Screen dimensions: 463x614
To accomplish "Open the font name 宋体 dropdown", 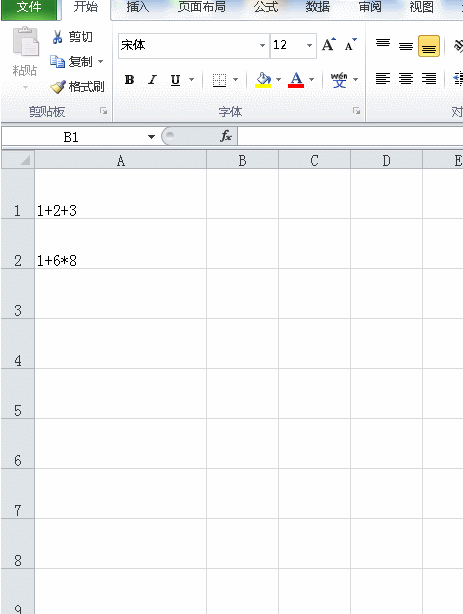I will pyautogui.click(x=262, y=45).
